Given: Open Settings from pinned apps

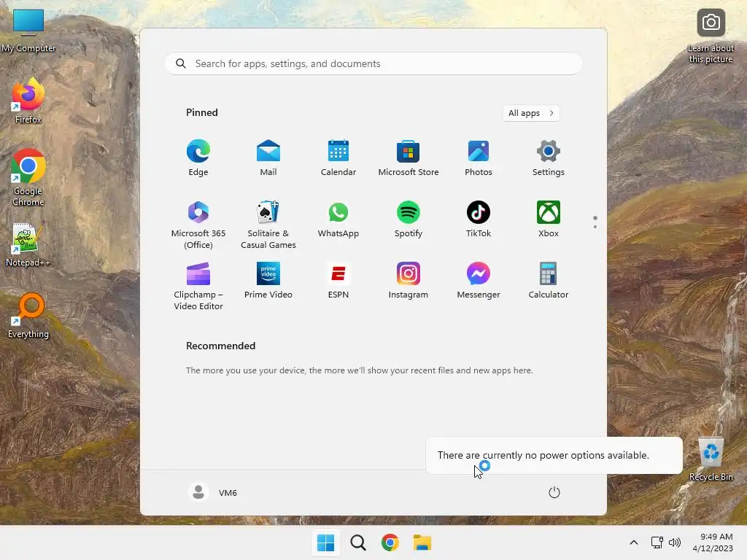Looking at the screenshot, I should 549,158.
